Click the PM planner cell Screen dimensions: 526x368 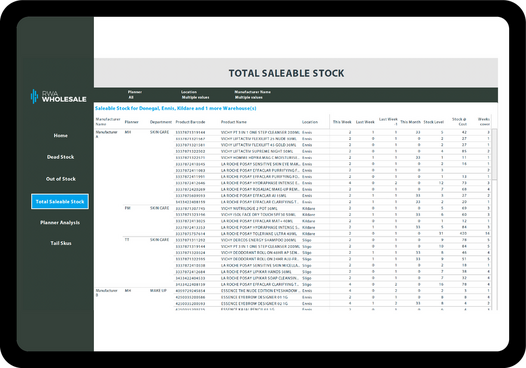tap(127, 208)
